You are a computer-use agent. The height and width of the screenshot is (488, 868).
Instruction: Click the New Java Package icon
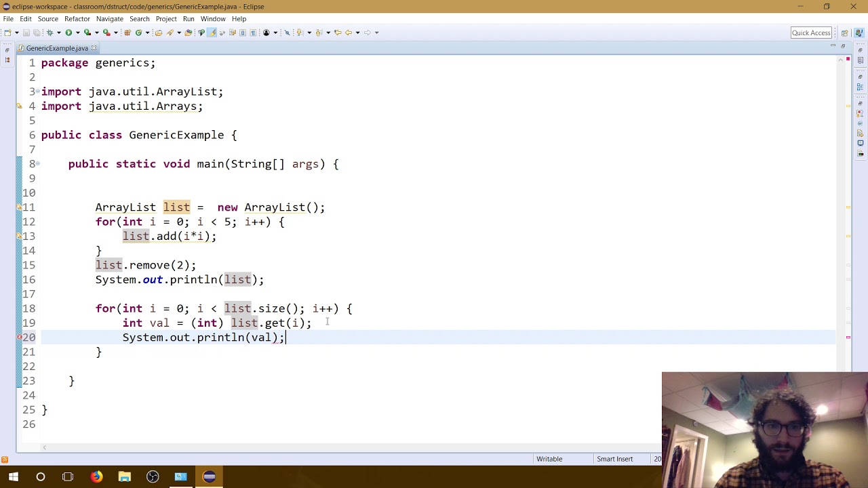tap(127, 33)
